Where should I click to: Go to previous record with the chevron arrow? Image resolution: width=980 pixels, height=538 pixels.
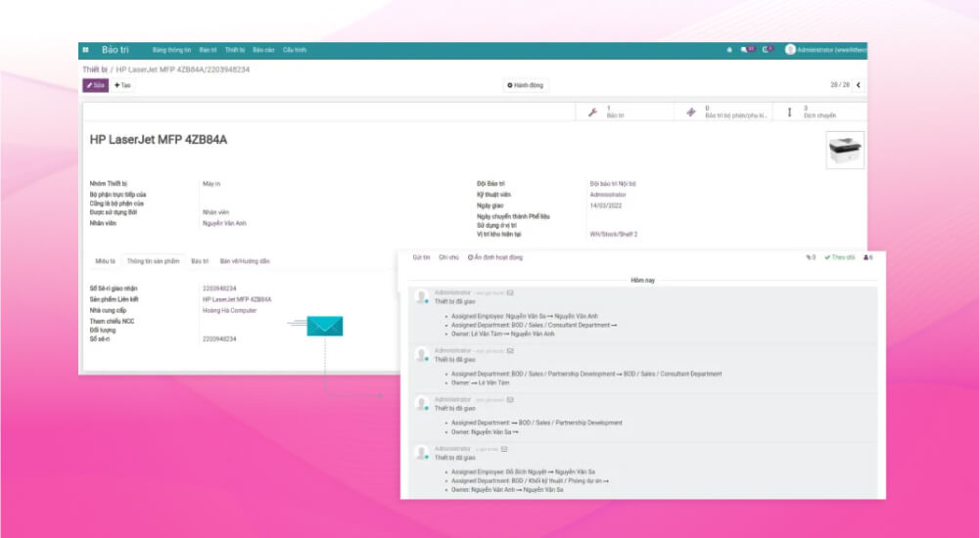tap(859, 85)
